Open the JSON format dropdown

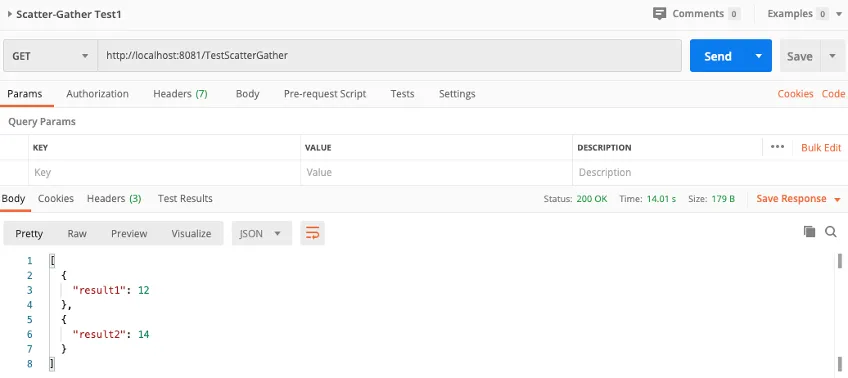[262, 234]
